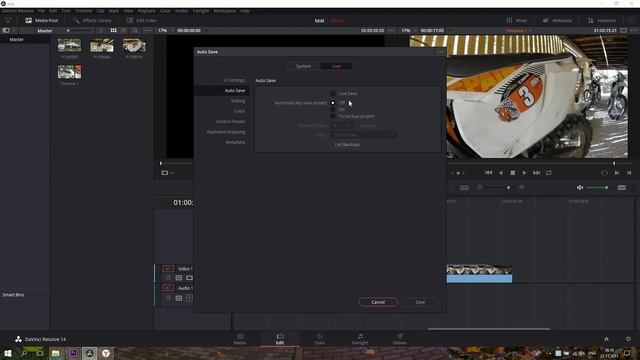Viewport: 640px width, 360px height.
Task: Open the Mixer panel
Action: (517, 20)
